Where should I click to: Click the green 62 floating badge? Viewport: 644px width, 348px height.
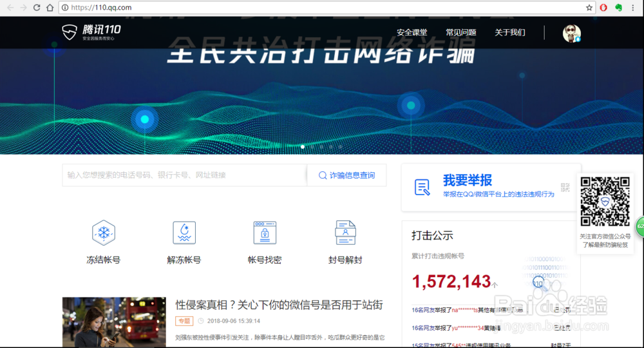[640, 227]
